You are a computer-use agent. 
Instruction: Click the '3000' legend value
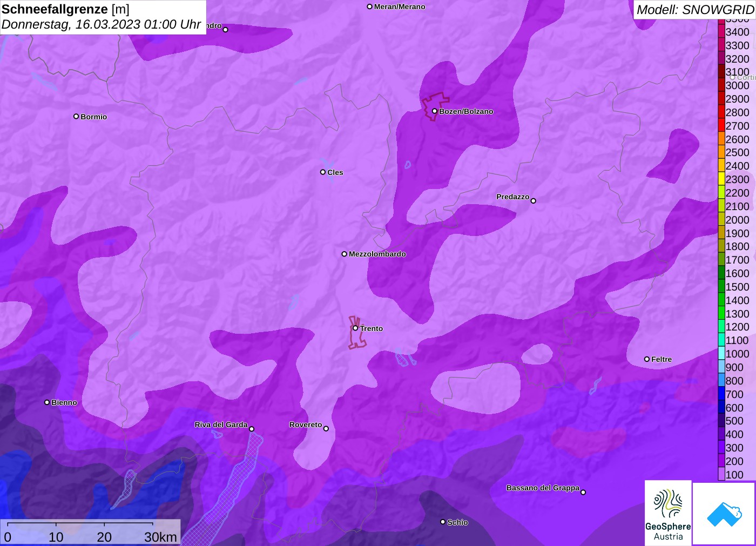coord(738,85)
